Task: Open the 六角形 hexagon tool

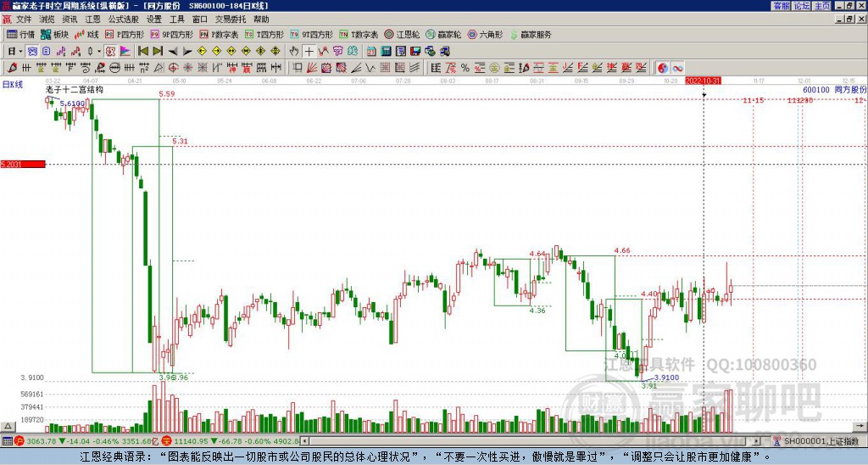Action: 486,34
